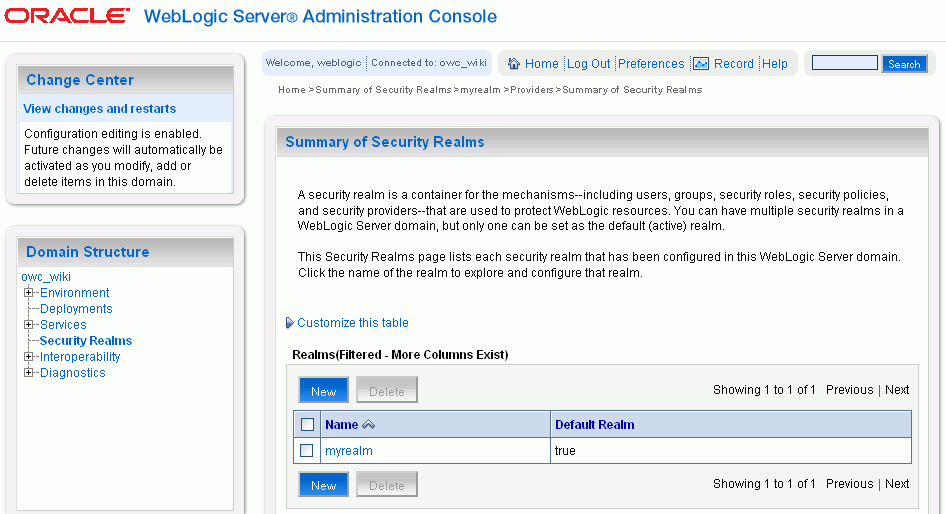946x514 pixels.
Task: Open Help from the toolbar
Action: (775, 63)
